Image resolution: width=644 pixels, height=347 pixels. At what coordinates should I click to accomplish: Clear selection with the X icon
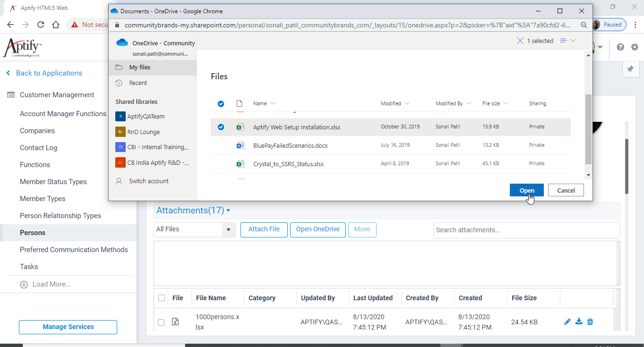(520, 41)
